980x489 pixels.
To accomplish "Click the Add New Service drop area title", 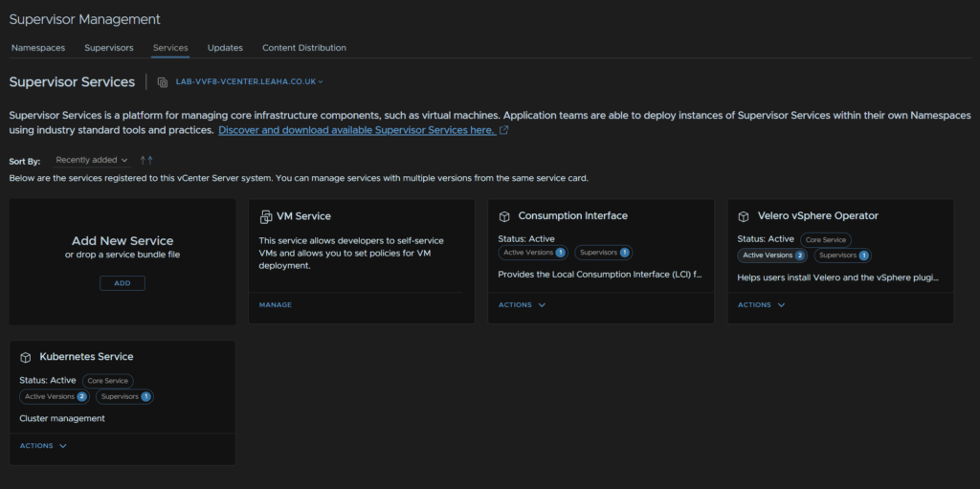I will (x=122, y=241).
